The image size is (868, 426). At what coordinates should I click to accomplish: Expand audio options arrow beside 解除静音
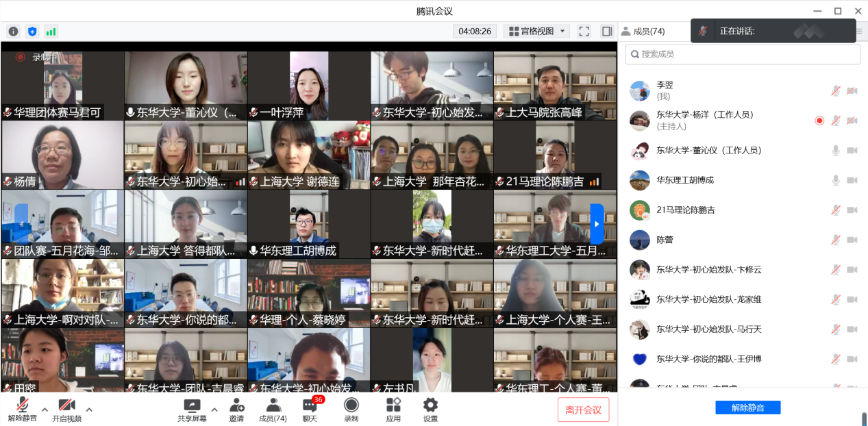tap(45, 410)
